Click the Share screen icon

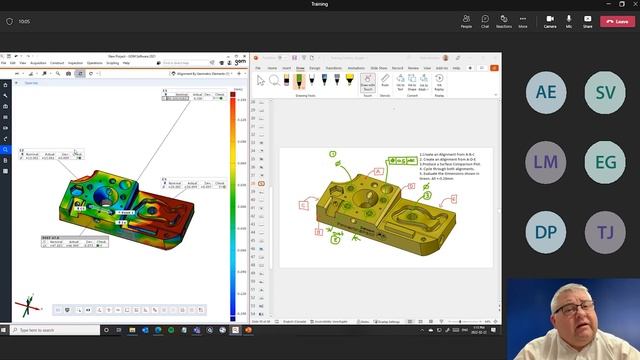click(x=587, y=21)
